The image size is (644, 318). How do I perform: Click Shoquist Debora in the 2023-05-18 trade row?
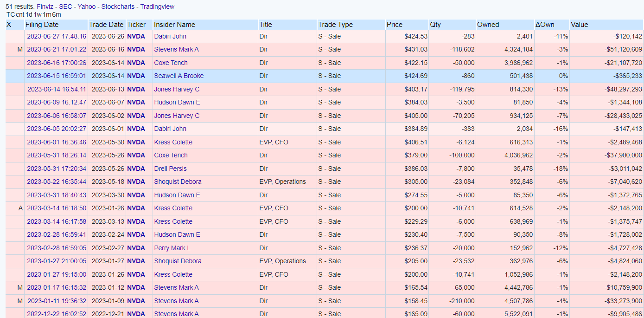point(178,182)
